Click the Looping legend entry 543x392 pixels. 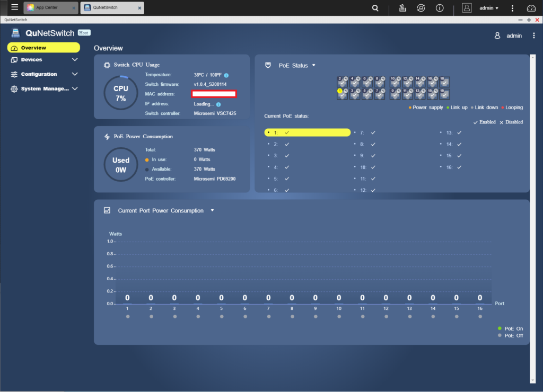[512, 107]
